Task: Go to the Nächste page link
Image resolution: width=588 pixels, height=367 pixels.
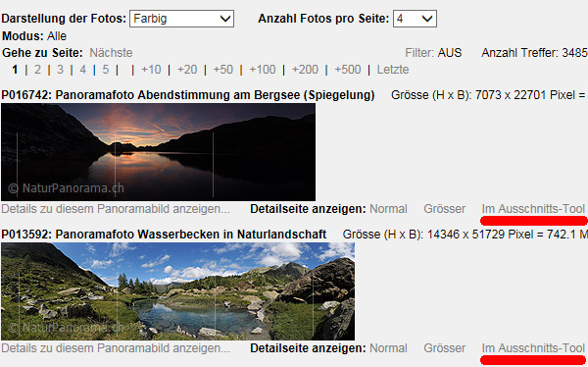Action: (x=111, y=53)
